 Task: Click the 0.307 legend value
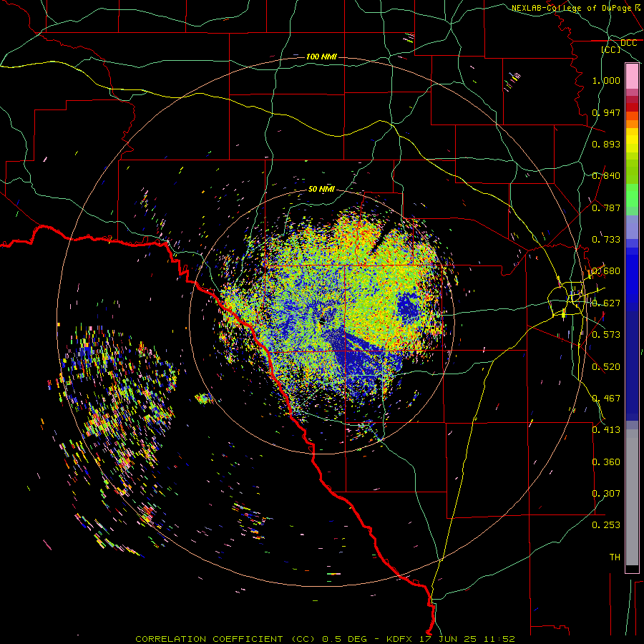606,494
